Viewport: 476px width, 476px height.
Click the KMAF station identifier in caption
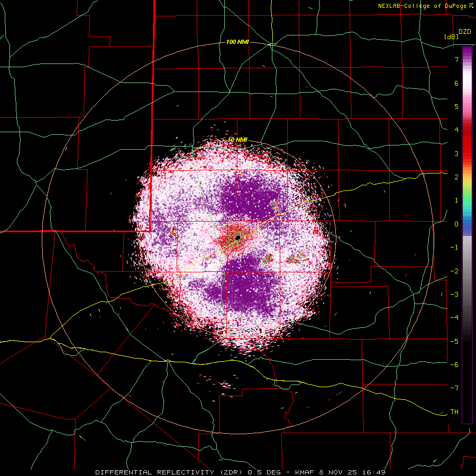click(x=304, y=472)
